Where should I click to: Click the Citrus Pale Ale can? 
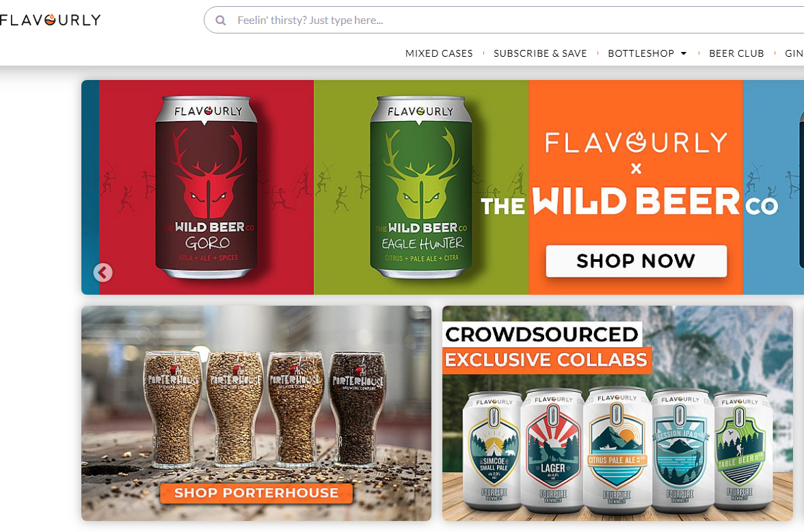[x=617, y=450]
